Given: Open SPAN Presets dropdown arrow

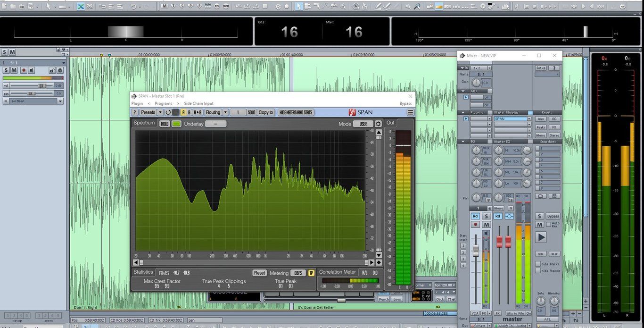Looking at the screenshot, I should (160, 112).
